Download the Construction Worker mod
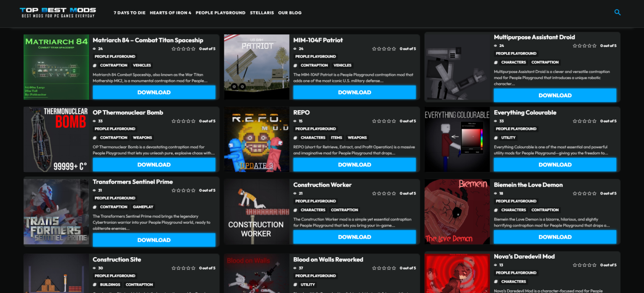Viewport: 644px width, 293px height. 355,237
